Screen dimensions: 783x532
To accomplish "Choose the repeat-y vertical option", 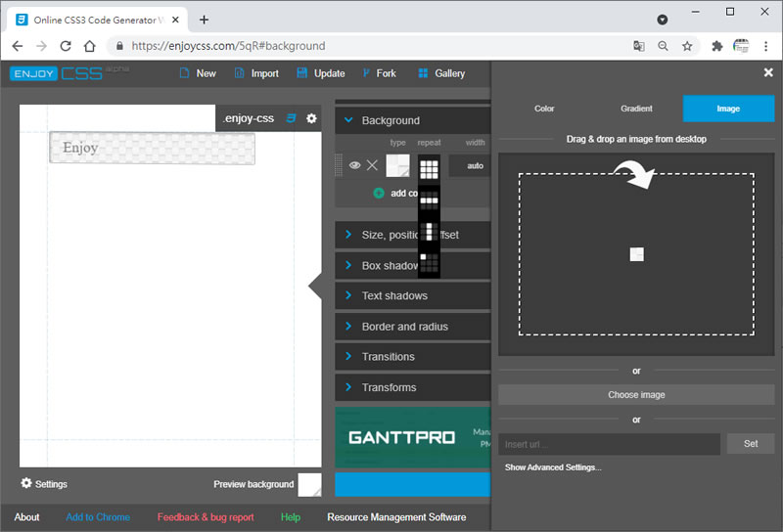I will (x=429, y=232).
